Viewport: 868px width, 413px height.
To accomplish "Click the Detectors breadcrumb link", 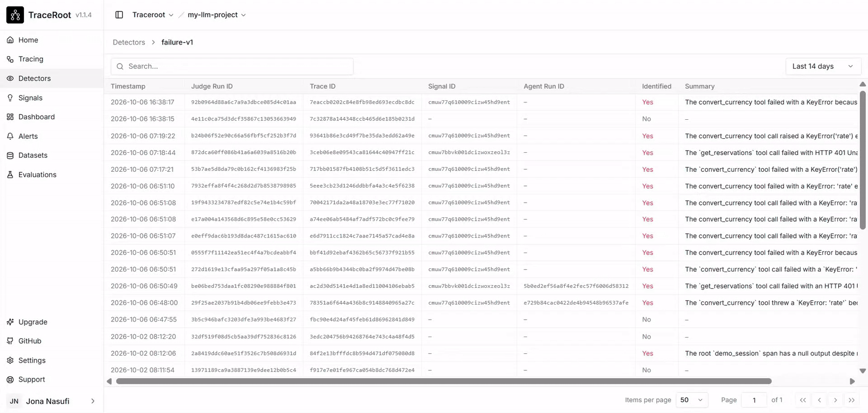I will [129, 42].
